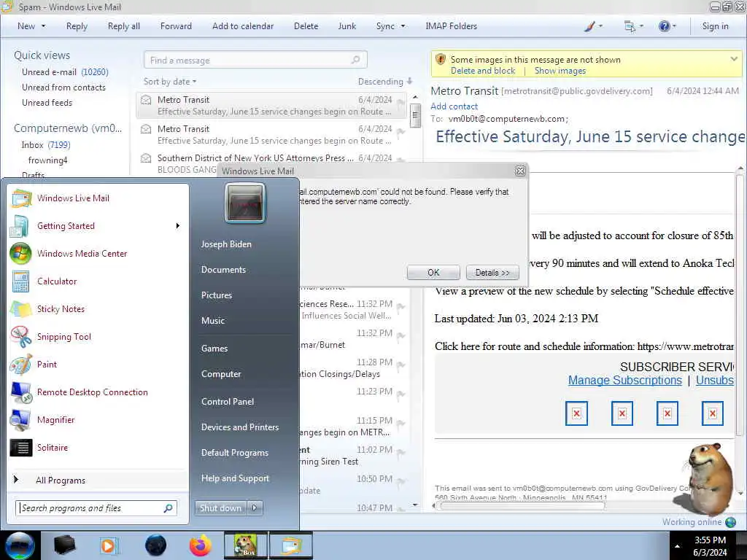Screen dimensions: 747x560
Task: Open Firefox from the taskbar
Action: 200,545
